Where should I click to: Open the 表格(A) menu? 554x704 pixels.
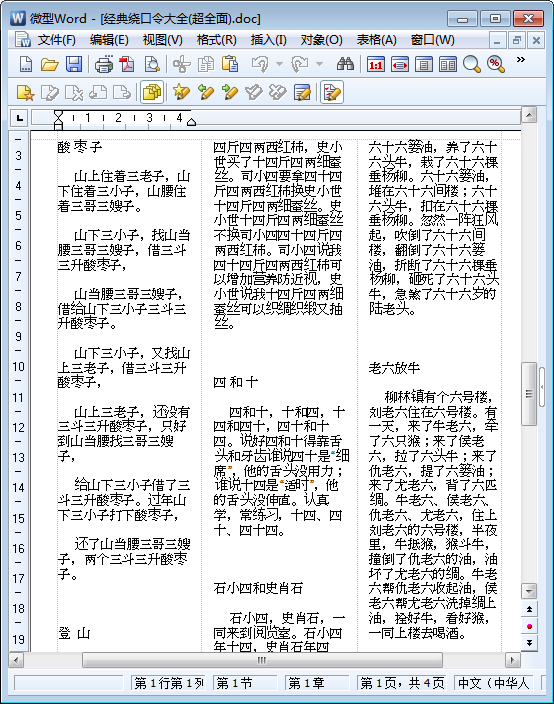pyautogui.click(x=376, y=40)
